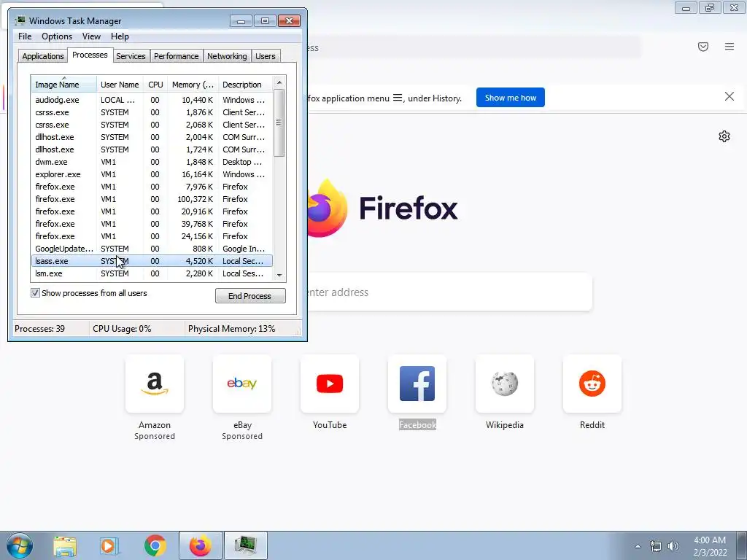Open File Explorer from the taskbar
Screen dimensions: 747x560
point(65,545)
